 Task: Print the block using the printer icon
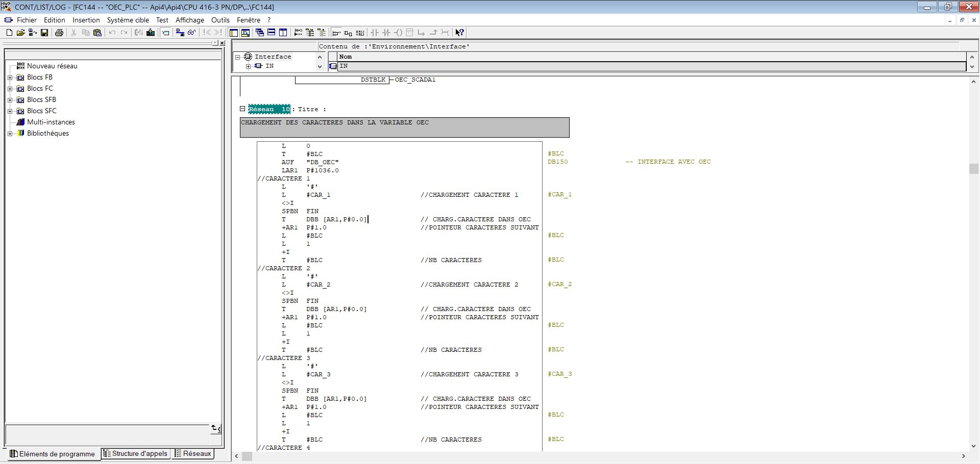(59, 33)
